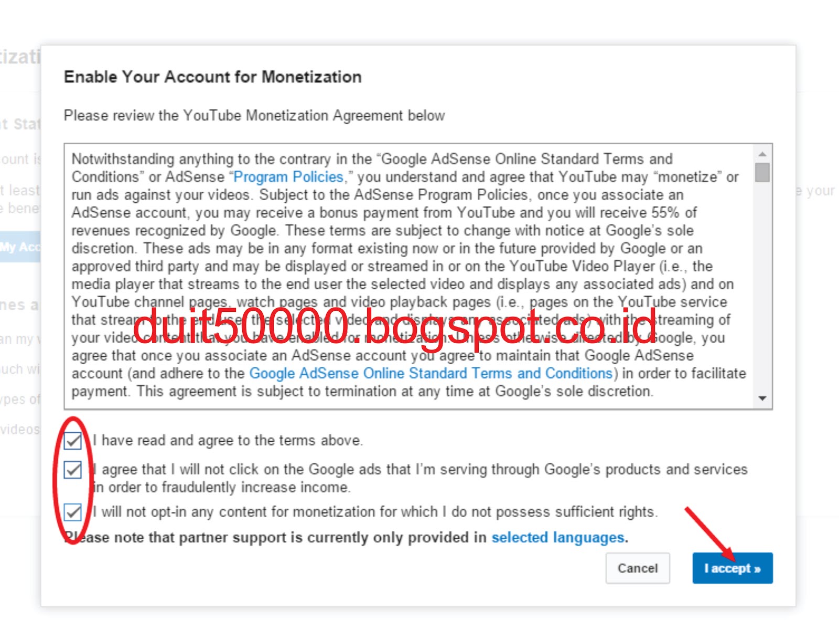This screenshot has width=839, height=644.
Task: Toggle the 'I have read and agree' checkbox
Action: click(72, 441)
